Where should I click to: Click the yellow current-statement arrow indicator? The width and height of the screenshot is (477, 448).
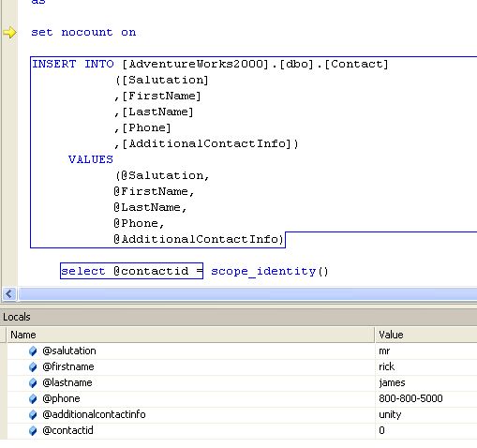(9, 33)
